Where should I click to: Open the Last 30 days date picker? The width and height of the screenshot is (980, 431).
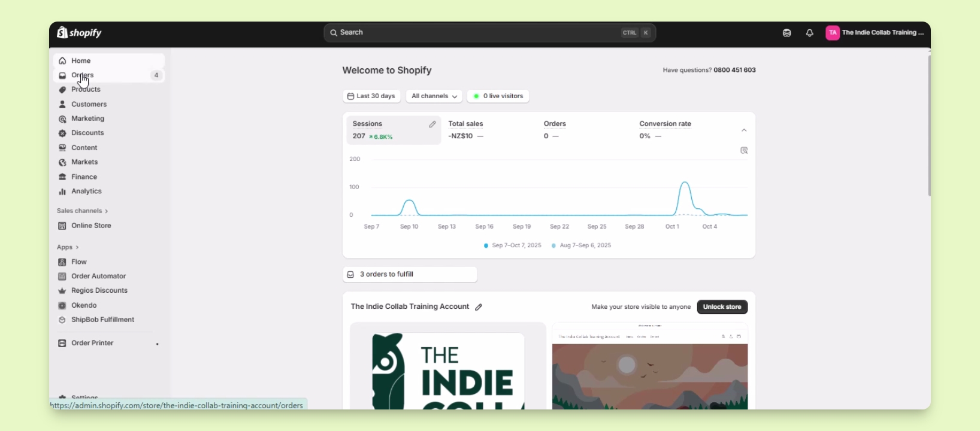(x=372, y=96)
